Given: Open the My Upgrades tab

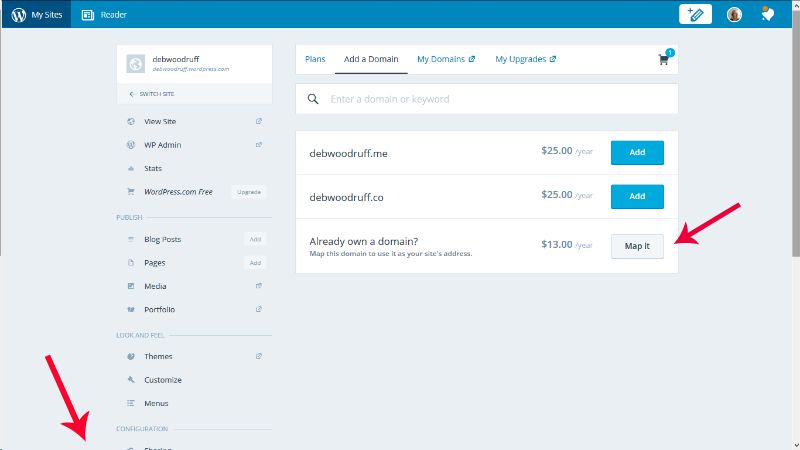Looking at the screenshot, I should (x=526, y=59).
